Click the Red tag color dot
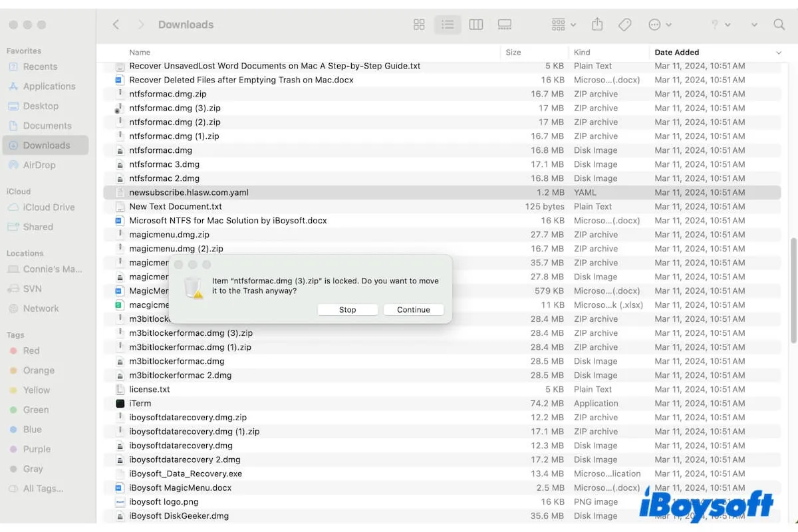The width and height of the screenshot is (798, 532). coord(15,350)
